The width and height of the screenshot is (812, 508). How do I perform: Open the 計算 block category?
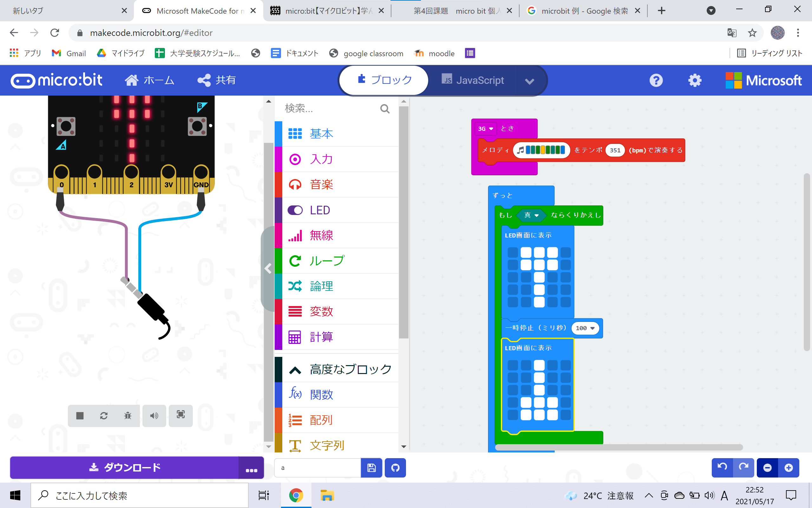(337, 337)
